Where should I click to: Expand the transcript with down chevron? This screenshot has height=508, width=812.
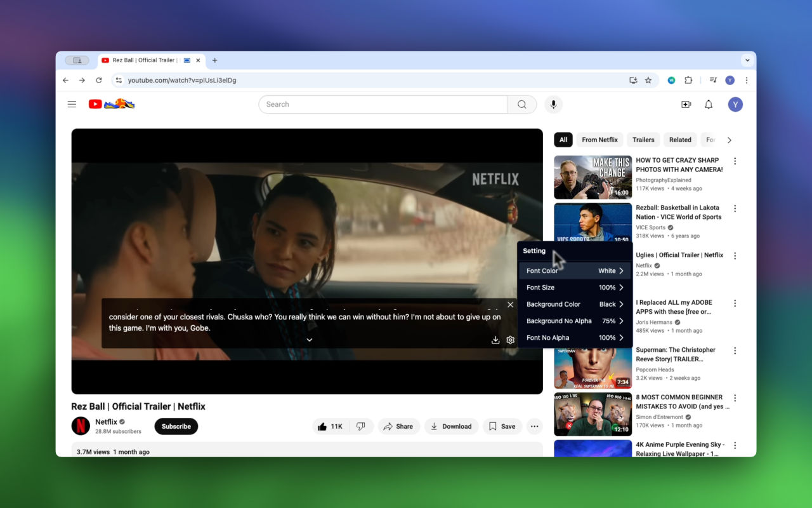310,340
